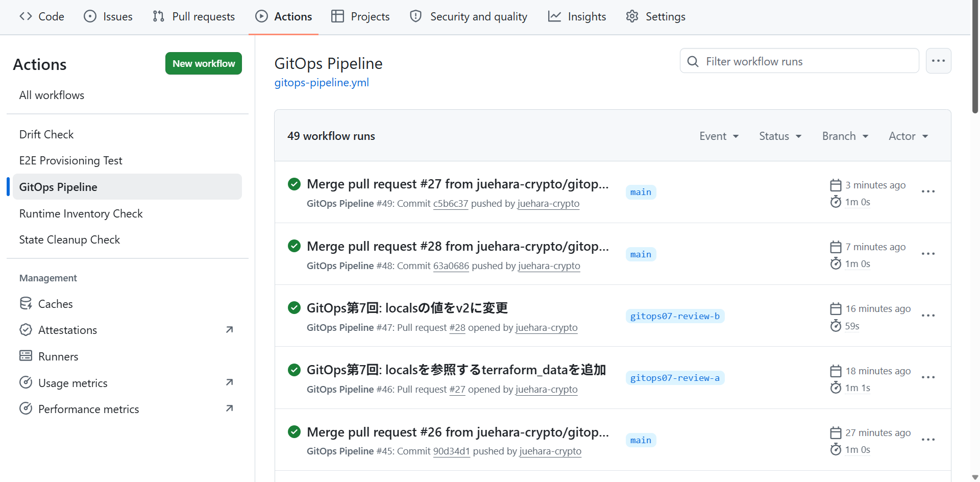Viewport: 980px width, 482px height.
Task: Select All workflows in the sidebar
Action: pos(127,95)
